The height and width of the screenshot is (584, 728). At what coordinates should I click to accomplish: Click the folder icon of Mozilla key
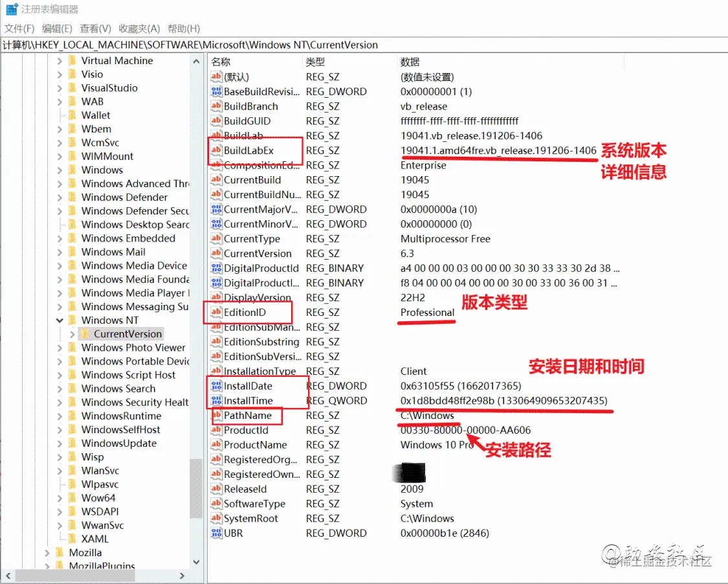pos(60,552)
